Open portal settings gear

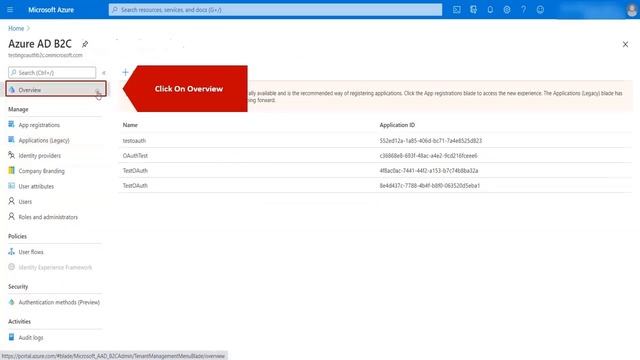tap(507, 9)
